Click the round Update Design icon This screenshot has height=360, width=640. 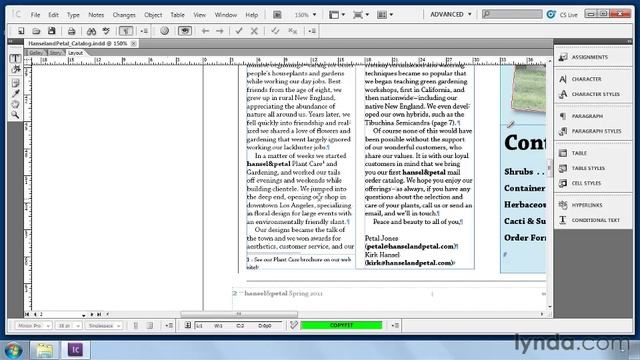(164, 31)
